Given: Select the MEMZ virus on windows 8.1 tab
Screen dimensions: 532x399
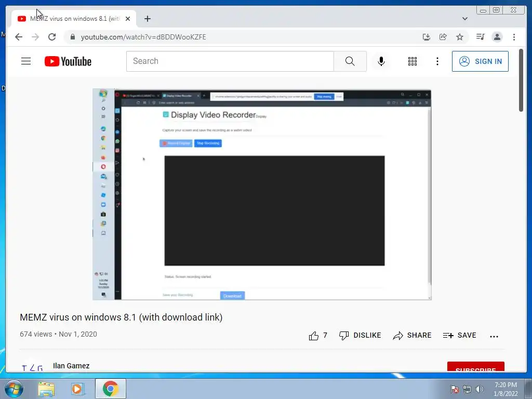Looking at the screenshot, I should (74, 19).
